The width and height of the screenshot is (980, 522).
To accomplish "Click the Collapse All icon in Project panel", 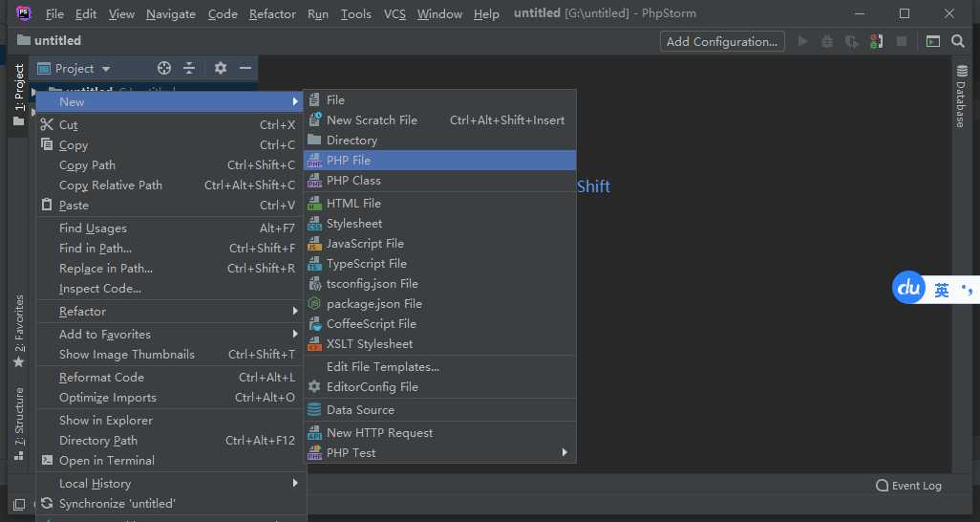I will click(x=189, y=68).
